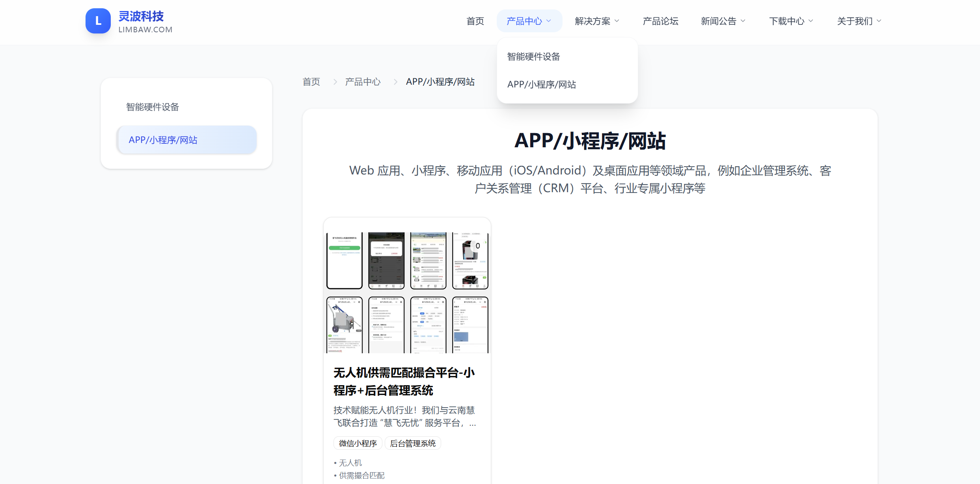Select 智能硬件设备 in the left sidebar
Screen dimensions: 980x484
pyautogui.click(x=153, y=107)
